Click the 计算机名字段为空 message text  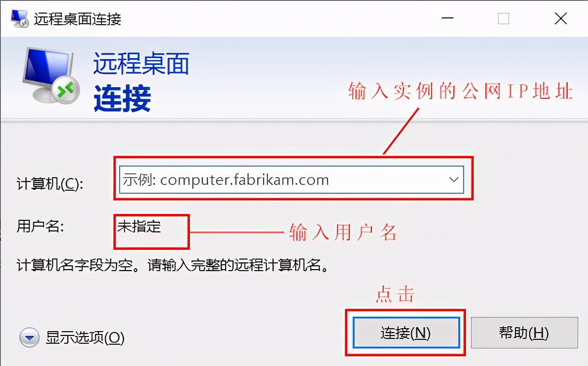(173, 265)
